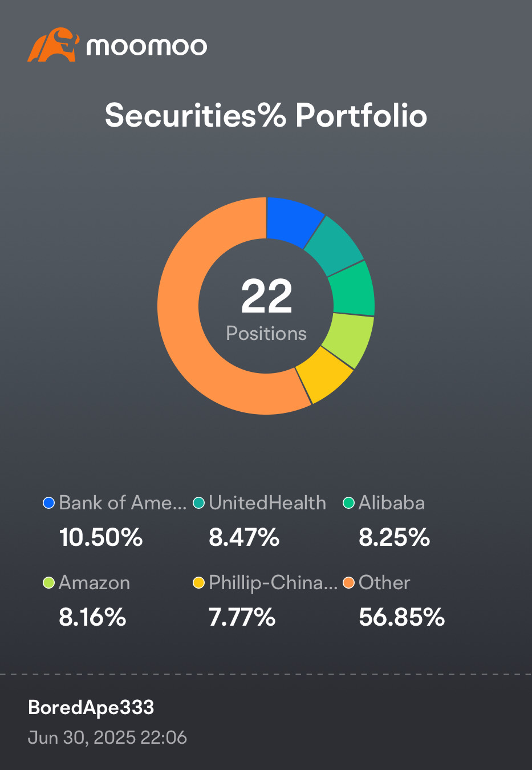Click the moomoo brand wordmark
532x770 pixels.
tap(147, 47)
